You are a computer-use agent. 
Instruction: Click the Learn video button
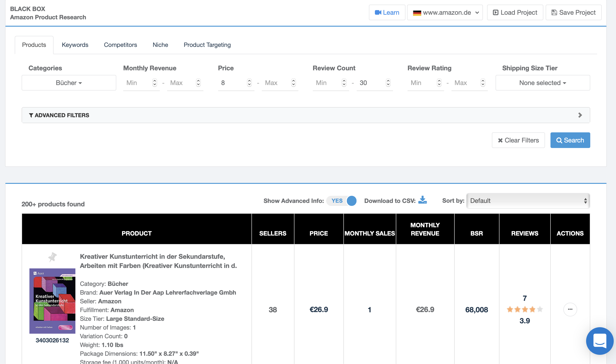387,12
